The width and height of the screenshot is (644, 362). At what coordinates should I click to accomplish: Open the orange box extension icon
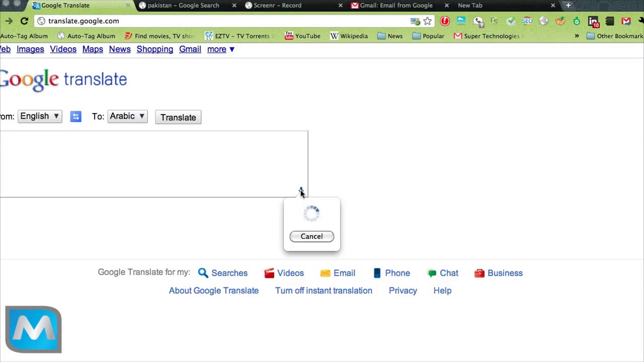pos(560,21)
